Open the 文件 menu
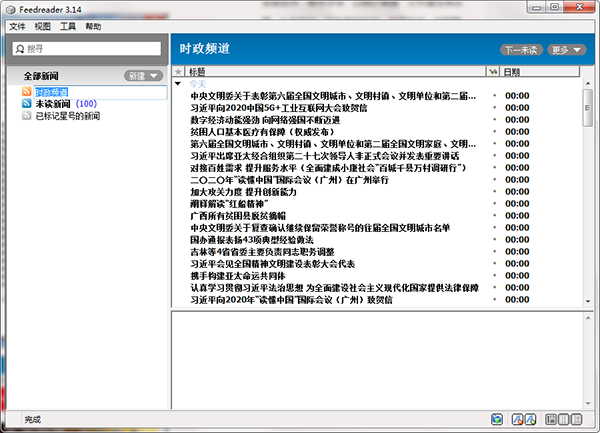 click(x=17, y=26)
